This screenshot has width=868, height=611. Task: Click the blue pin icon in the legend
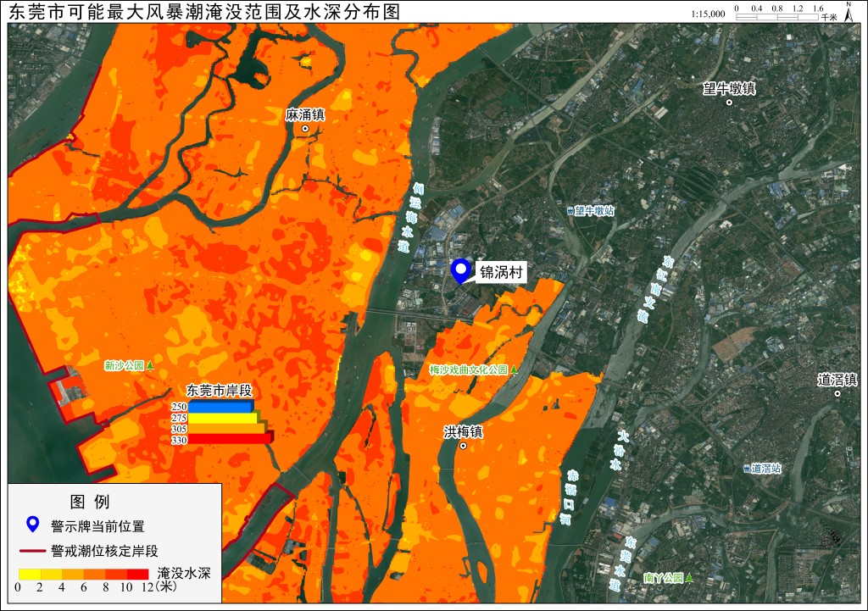33,524
